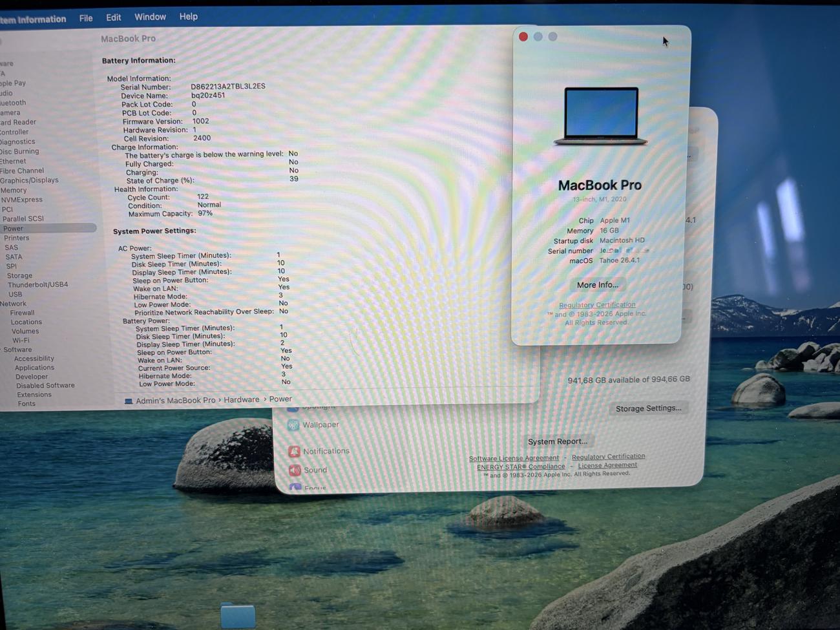The width and height of the screenshot is (840, 630).
Task: Select Memory in the sidebar
Action: (14, 190)
